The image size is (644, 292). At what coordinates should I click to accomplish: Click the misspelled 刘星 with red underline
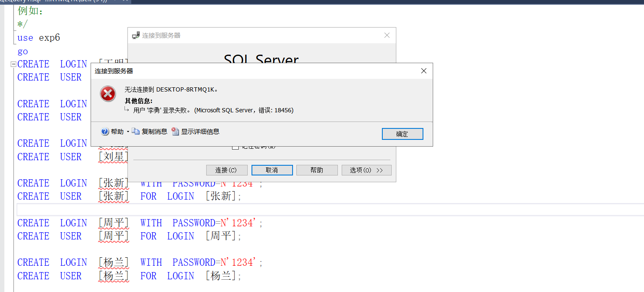tap(113, 157)
